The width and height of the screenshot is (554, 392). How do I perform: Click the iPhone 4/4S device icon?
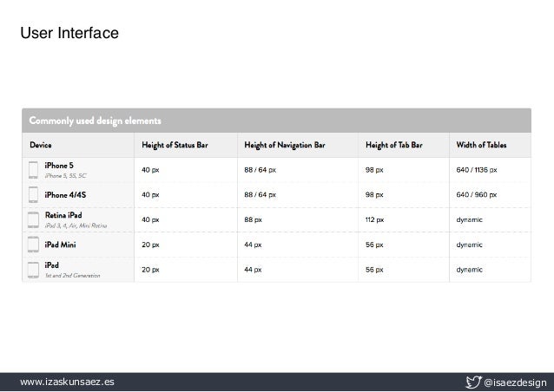coord(34,194)
